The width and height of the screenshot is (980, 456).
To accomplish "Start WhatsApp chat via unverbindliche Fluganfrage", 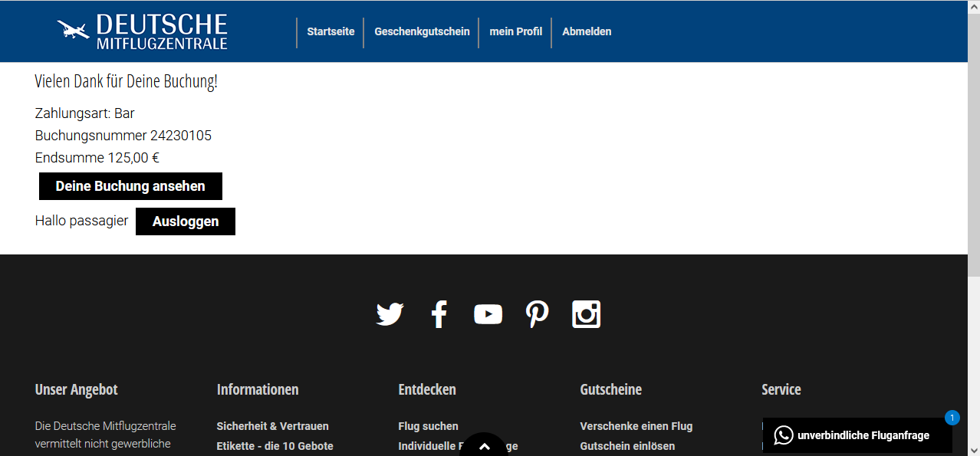I will point(857,435).
